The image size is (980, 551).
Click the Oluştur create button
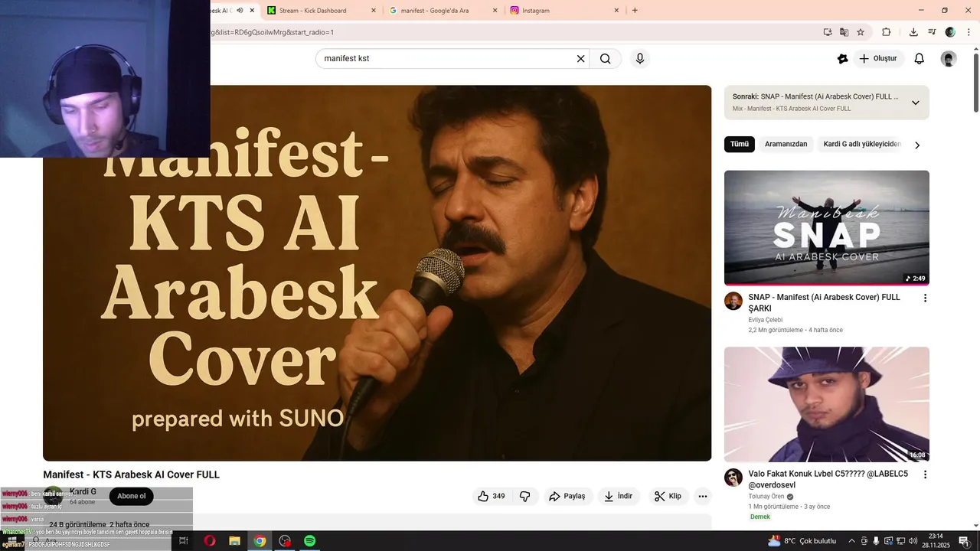(879, 59)
